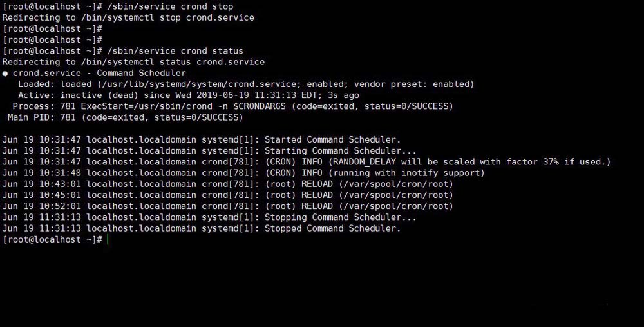The image size is (644, 327).
Task: Click the "Redirecting to /bin/systemctl stop crond.service" line
Action: coord(128,17)
